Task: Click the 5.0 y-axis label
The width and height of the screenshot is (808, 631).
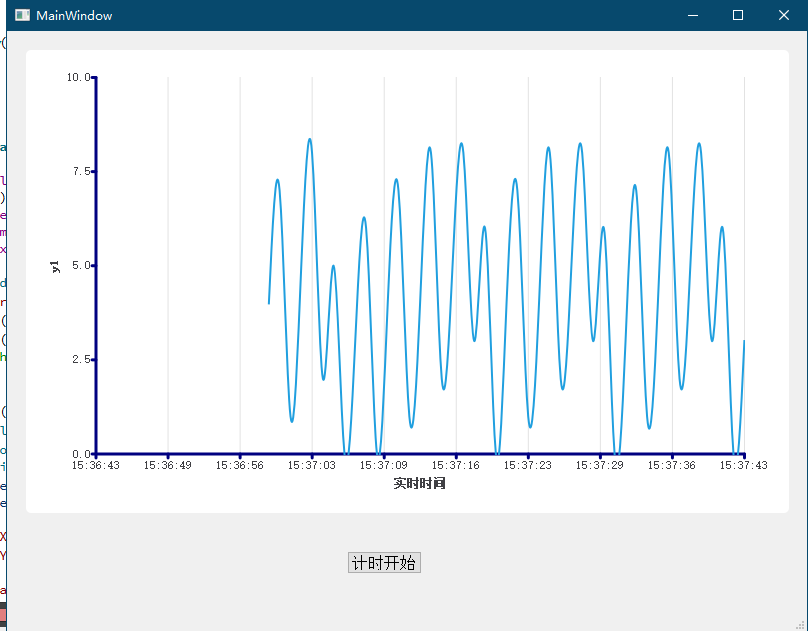Action: coord(81,265)
